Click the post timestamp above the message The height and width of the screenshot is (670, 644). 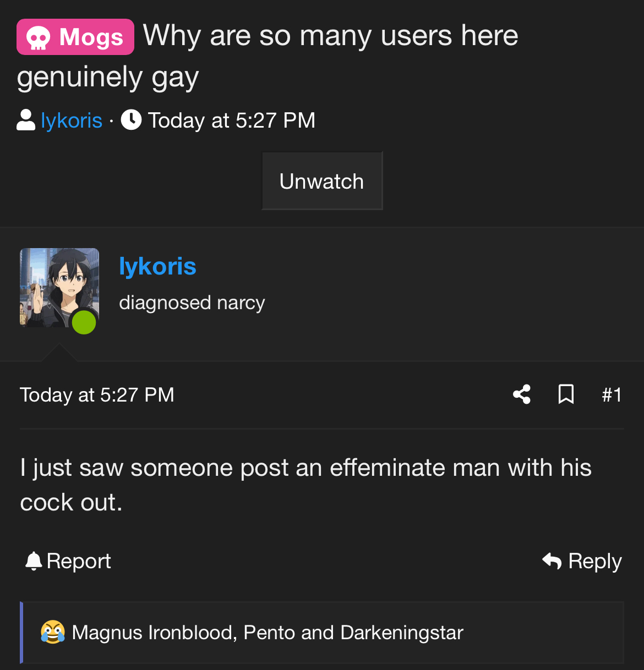point(97,395)
